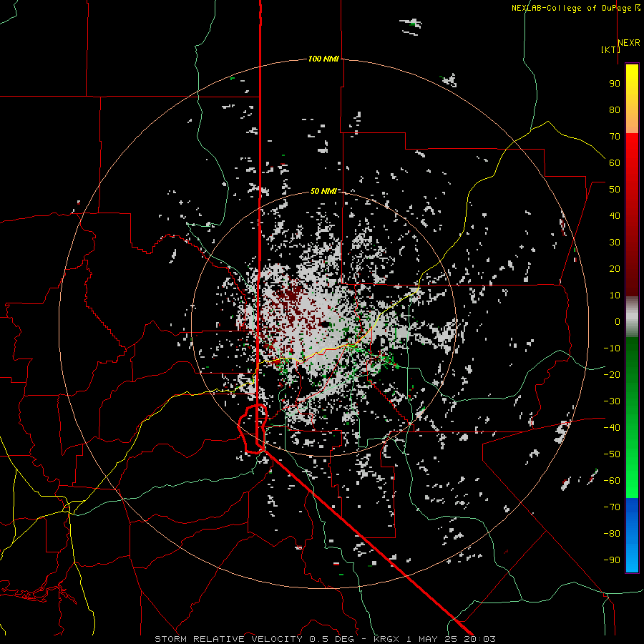Click the bright green segment of the color bar

[632, 472]
